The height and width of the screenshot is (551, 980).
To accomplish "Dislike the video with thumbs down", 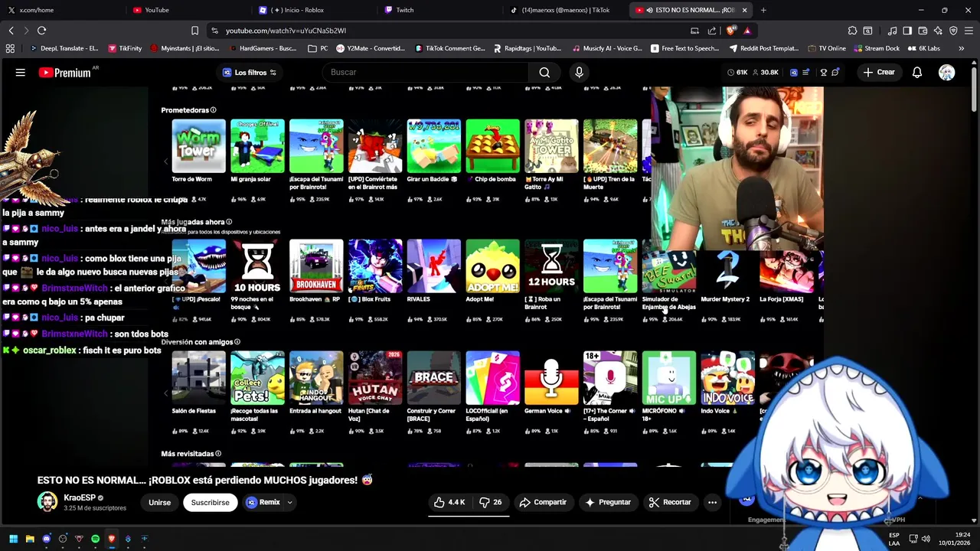I will click(x=490, y=503).
